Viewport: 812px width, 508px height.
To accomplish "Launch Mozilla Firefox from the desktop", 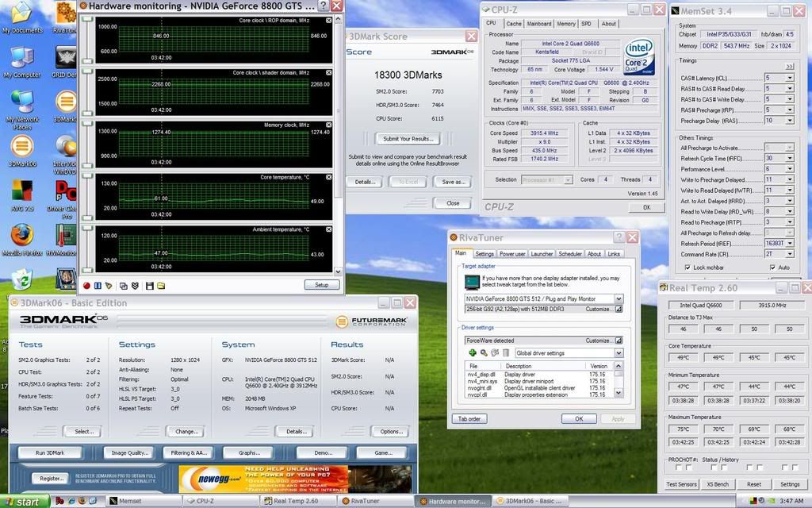I will tap(22, 240).
